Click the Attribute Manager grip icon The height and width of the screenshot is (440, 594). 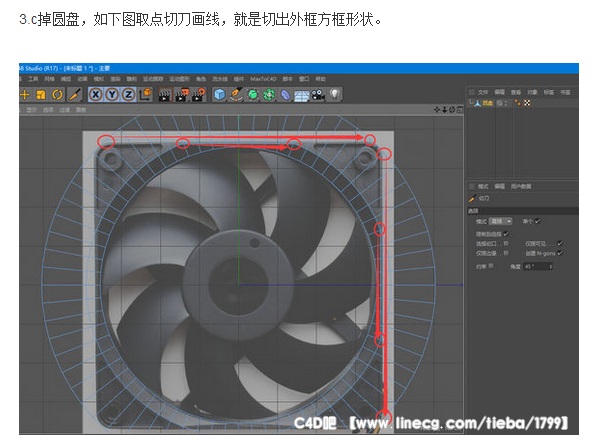pyautogui.click(x=472, y=186)
